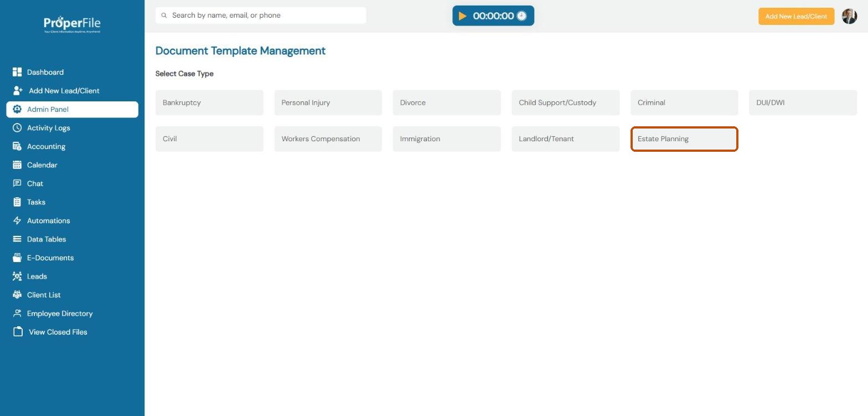This screenshot has width=868, height=416.
Task: Click the E-Documents icon in sidebar
Action: coord(17,258)
